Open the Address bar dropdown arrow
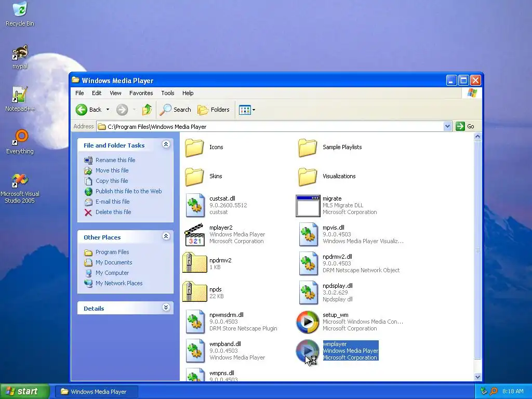 [447, 126]
